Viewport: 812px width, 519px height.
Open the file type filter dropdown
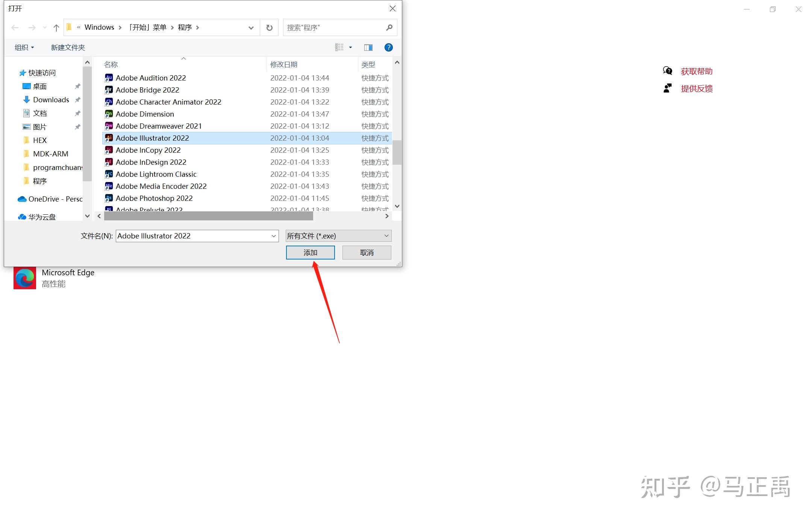pyautogui.click(x=386, y=236)
